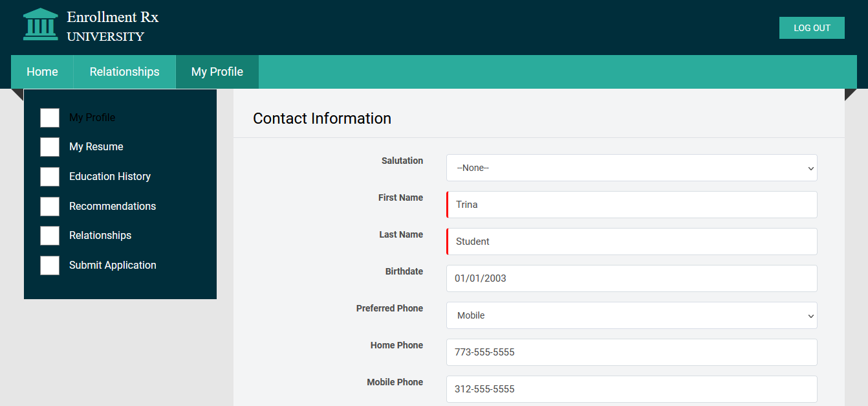Click into the Birthdate field
Image resolution: width=868 pixels, height=406 pixels.
631,278
